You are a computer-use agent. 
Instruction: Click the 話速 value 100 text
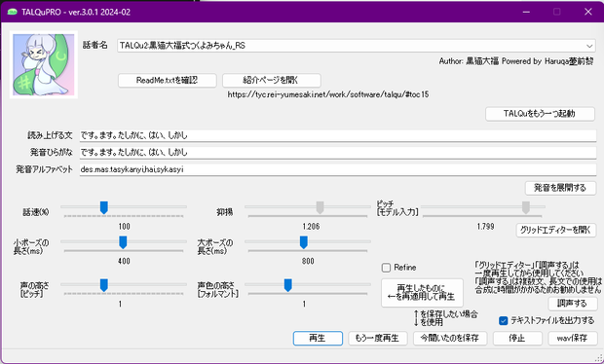(124, 226)
